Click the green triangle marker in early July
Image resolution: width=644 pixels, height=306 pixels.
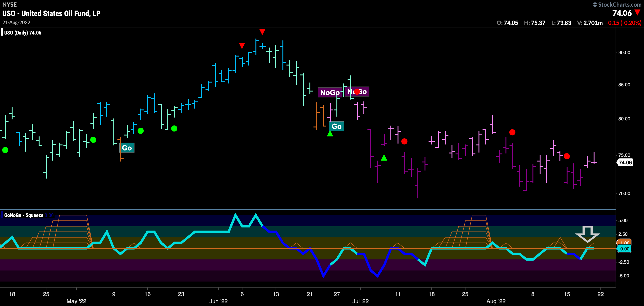click(x=384, y=158)
